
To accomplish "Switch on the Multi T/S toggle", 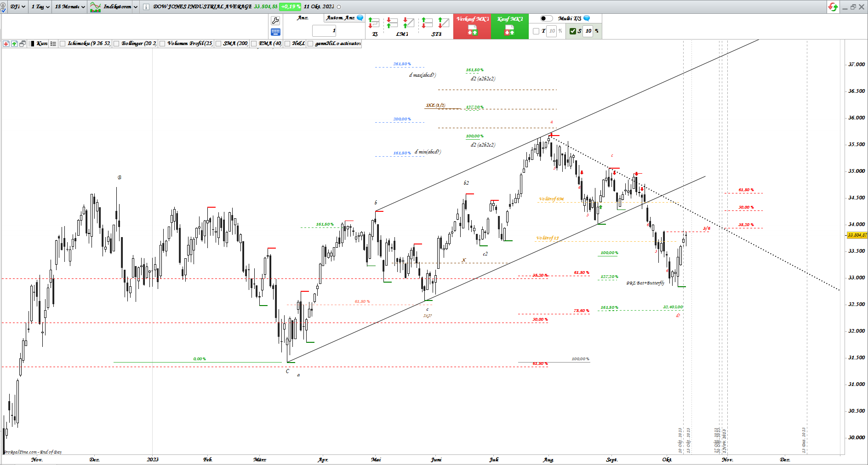I will pyautogui.click(x=546, y=18).
